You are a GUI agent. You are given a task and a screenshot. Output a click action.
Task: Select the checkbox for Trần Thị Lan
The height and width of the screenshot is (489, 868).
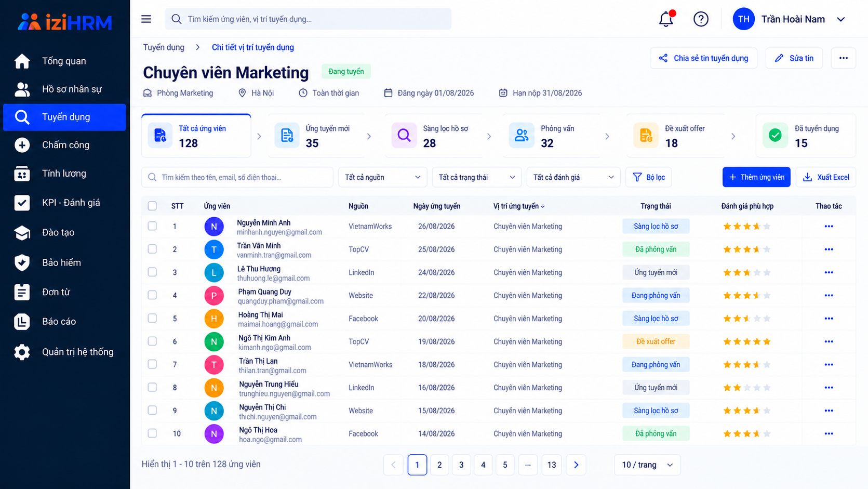pyautogui.click(x=152, y=364)
